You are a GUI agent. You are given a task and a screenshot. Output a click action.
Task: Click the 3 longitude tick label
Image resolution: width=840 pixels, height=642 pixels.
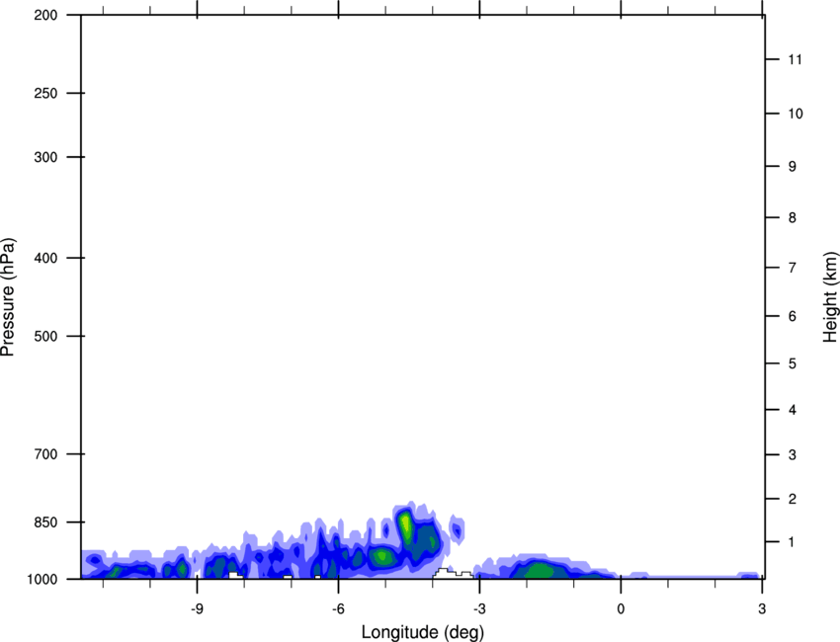[x=762, y=608]
